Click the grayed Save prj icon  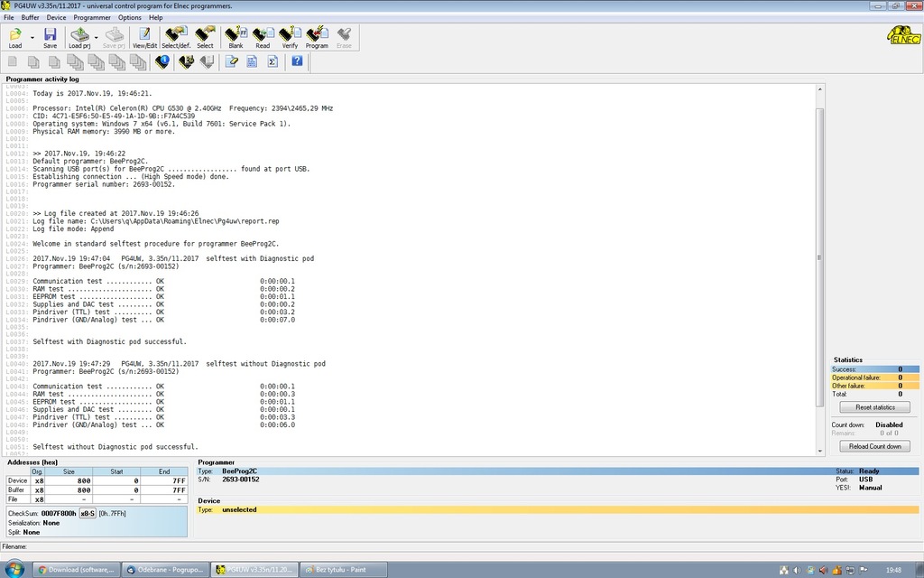[114, 38]
